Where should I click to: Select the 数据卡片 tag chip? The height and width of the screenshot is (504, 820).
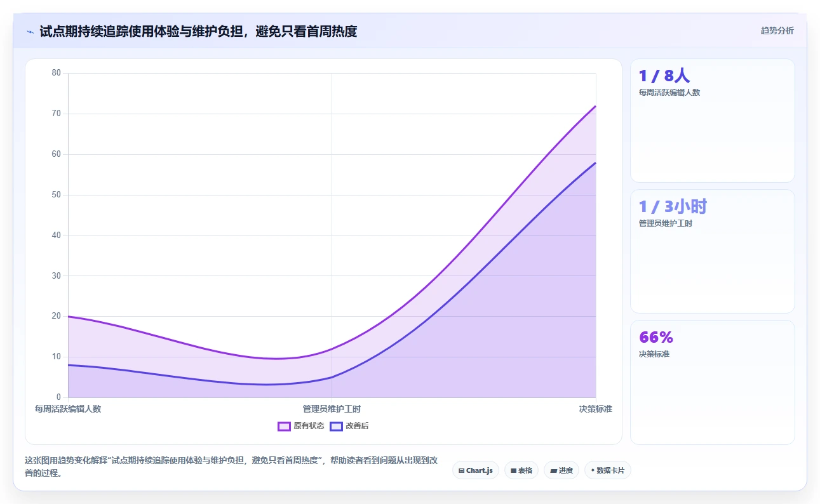pyautogui.click(x=608, y=470)
